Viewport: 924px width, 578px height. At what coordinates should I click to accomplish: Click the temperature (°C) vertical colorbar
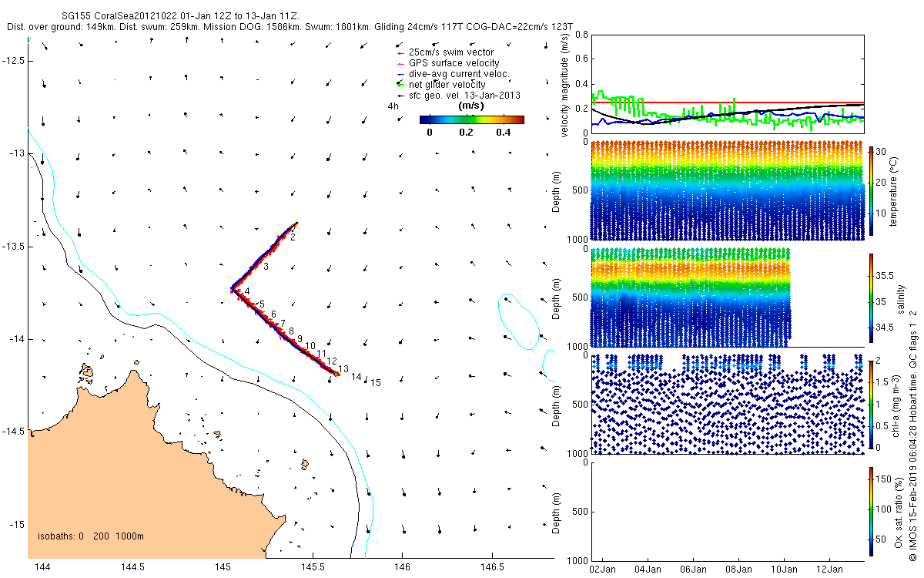pyautogui.click(x=872, y=190)
